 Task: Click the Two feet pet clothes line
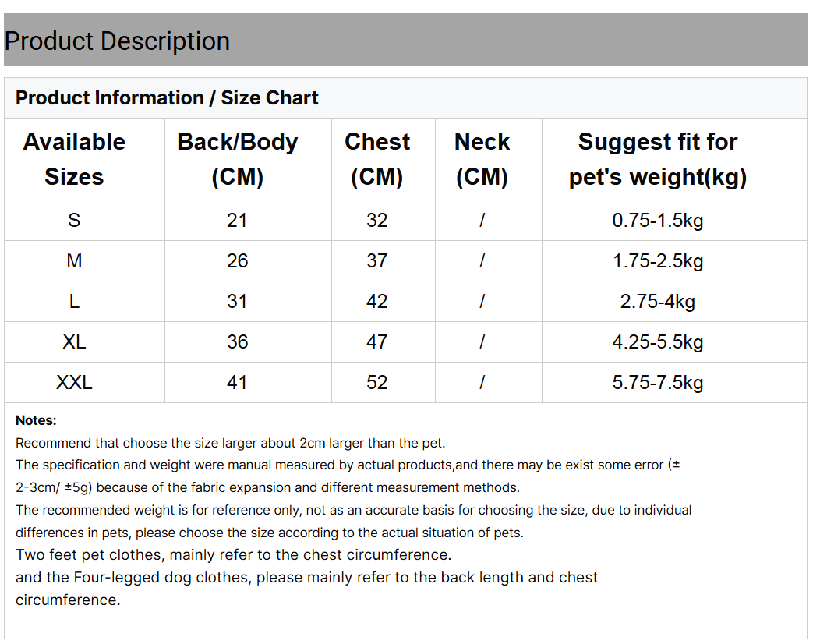[233, 555]
